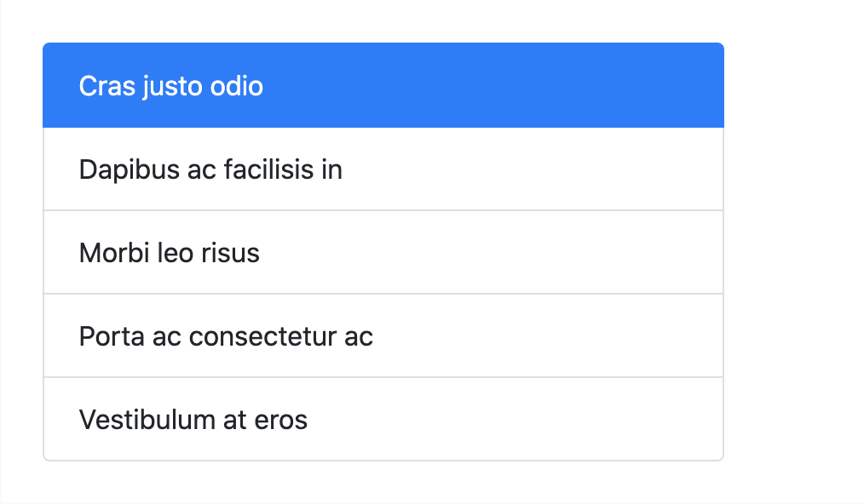Image resolution: width=864 pixels, height=504 pixels.
Task: Click the "Morbi leo risus" text
Action: 170,253
